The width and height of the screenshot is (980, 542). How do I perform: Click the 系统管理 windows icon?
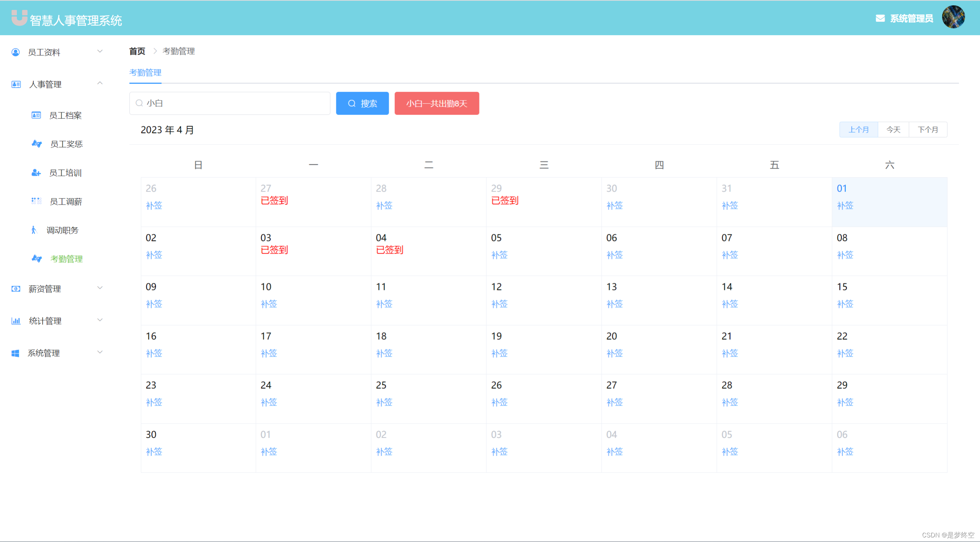click(15, 353)
